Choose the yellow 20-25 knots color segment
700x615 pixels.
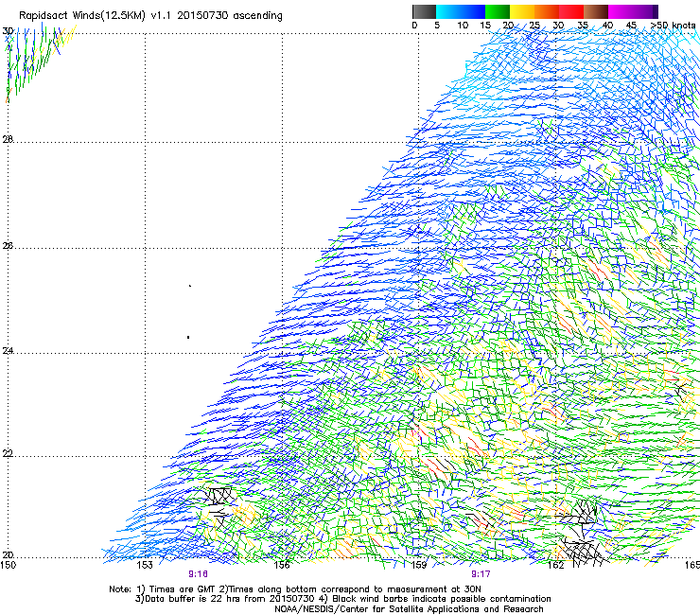522,11
